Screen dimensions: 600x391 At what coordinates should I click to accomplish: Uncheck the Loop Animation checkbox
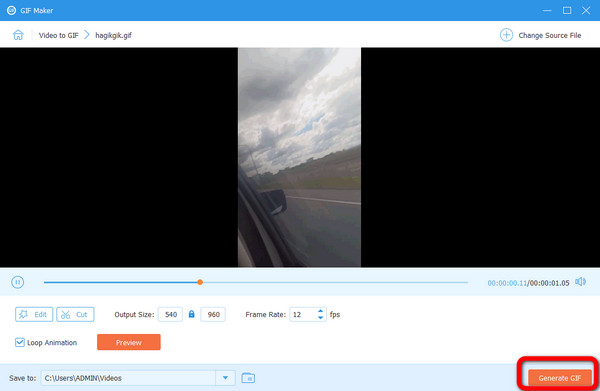[x=20, y=342]
